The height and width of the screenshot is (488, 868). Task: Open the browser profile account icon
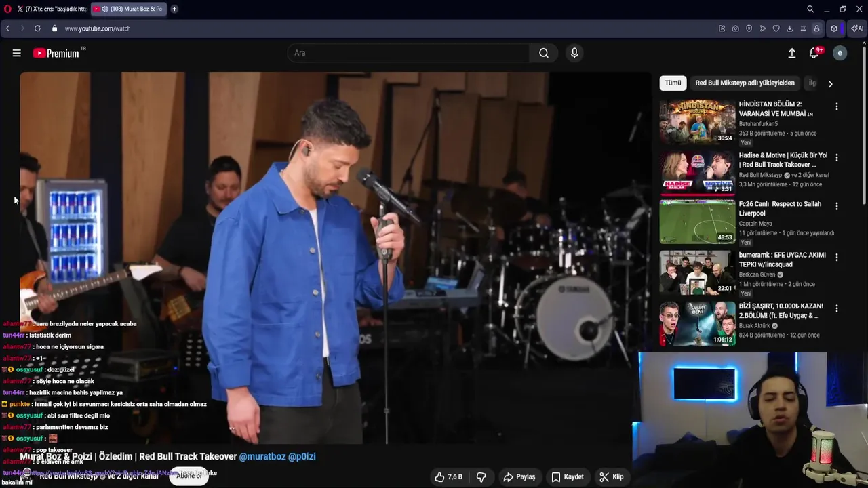pos(817,28)
